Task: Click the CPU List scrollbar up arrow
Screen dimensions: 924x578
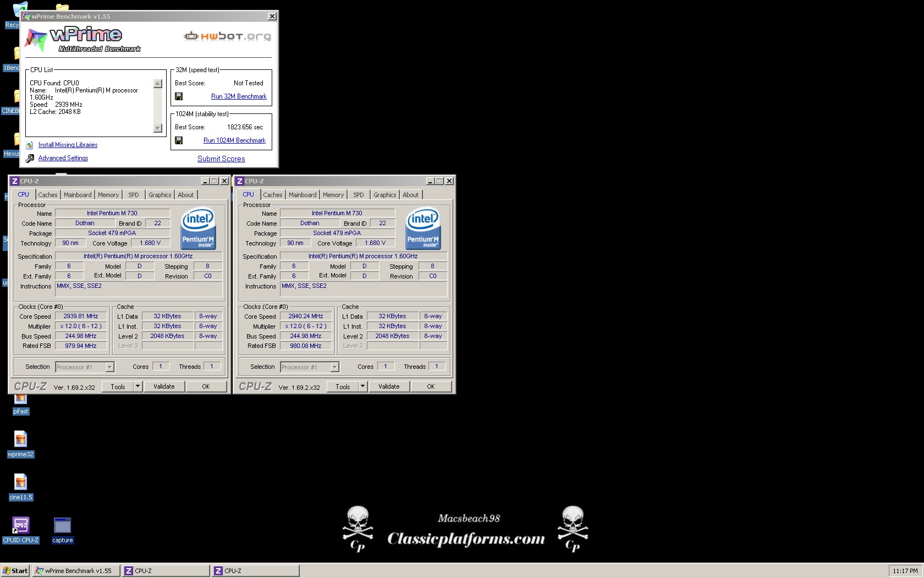Action: (158, 84)
